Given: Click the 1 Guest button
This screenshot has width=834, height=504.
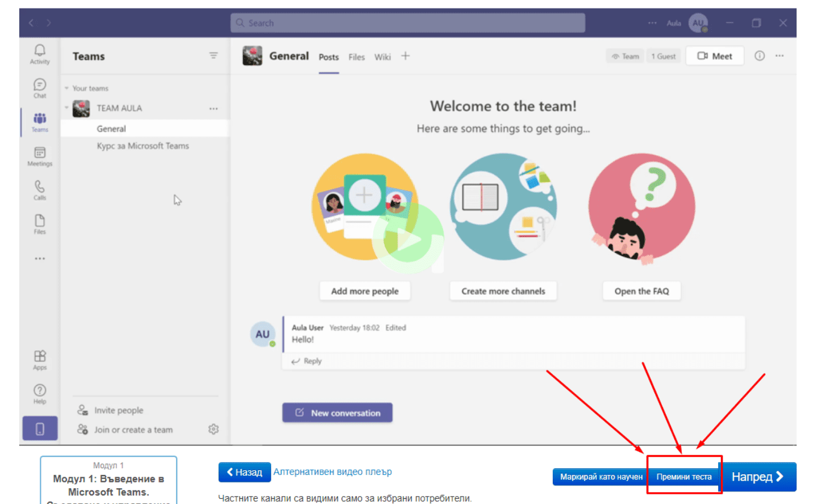Looking at the screenshot, I should 663,56.
